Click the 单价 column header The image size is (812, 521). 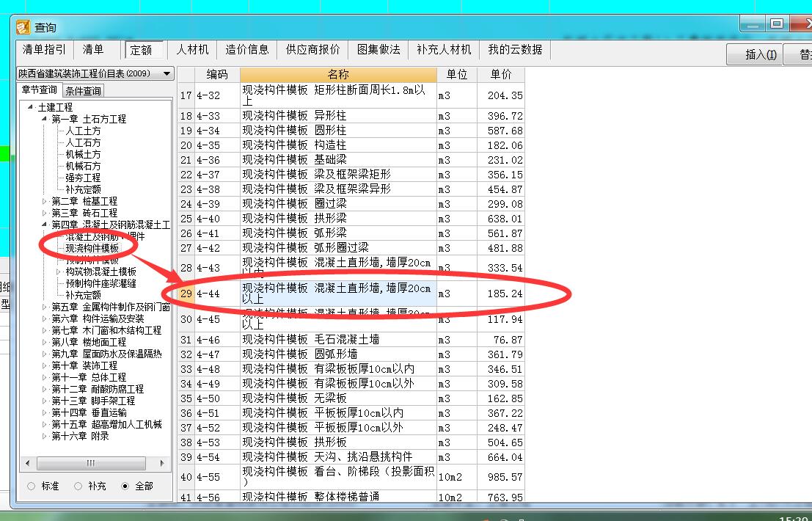(501, 75)
